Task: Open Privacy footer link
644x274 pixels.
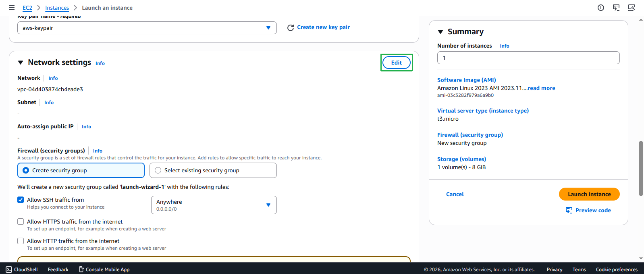Action: (x=555, y=269)
